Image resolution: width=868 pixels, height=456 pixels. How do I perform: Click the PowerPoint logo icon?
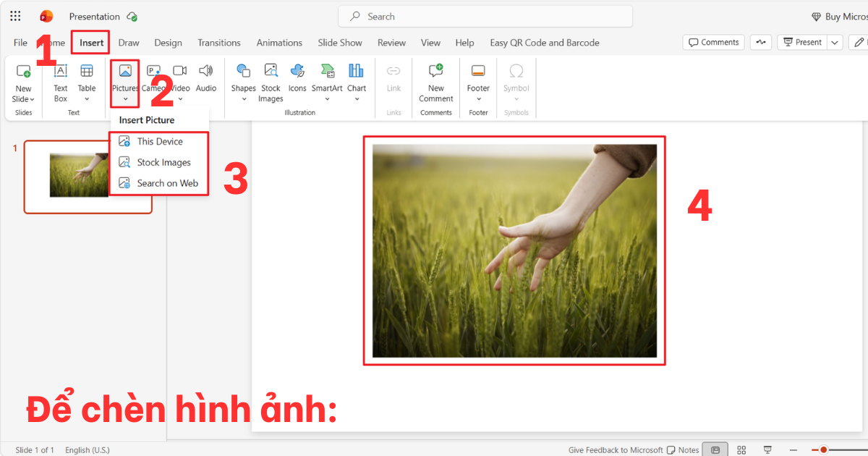pyautogui.click(x=46, y=16)
